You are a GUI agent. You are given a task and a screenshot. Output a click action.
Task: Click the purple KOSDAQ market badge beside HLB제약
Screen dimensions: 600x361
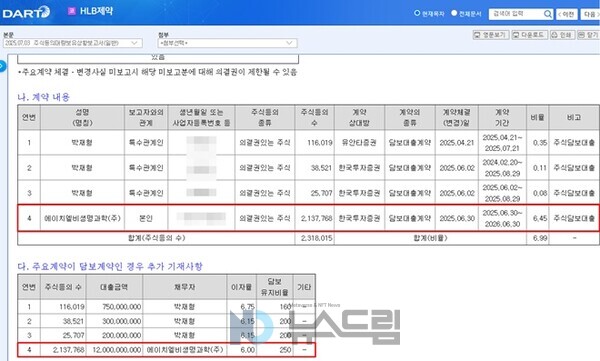point(72,11)
